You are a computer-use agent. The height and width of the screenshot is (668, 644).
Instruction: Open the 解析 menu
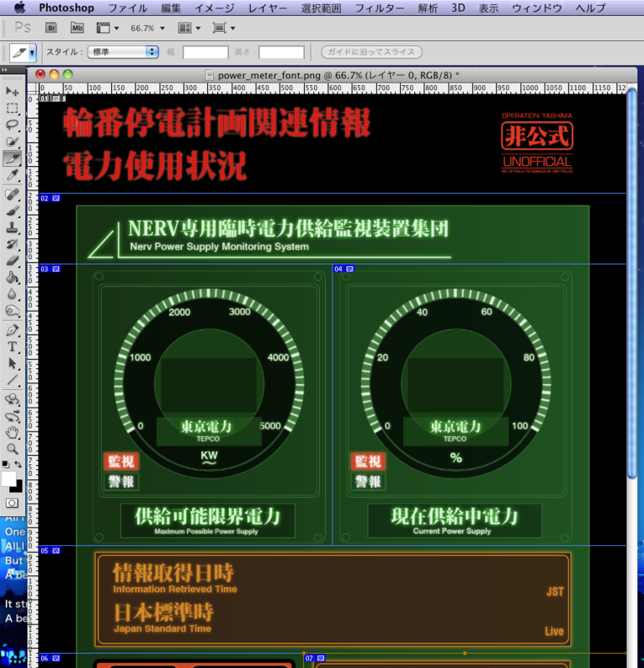[x=428, y=8]
